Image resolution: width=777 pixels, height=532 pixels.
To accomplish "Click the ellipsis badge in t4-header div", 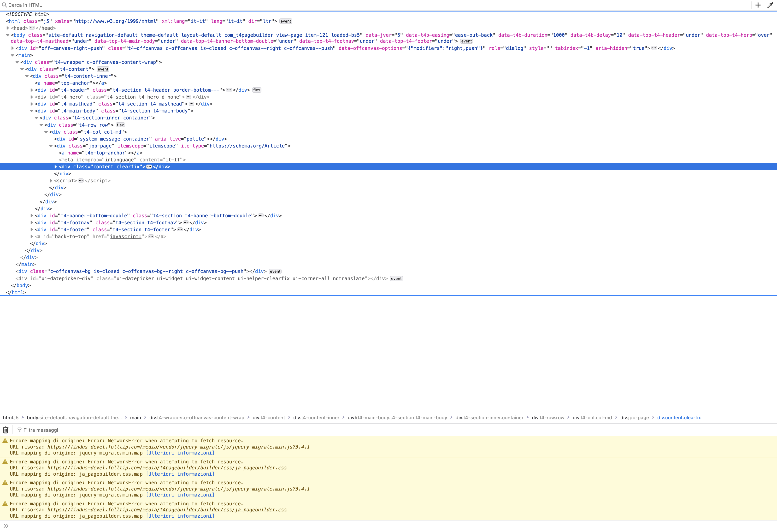I will (x=229, y=90).
